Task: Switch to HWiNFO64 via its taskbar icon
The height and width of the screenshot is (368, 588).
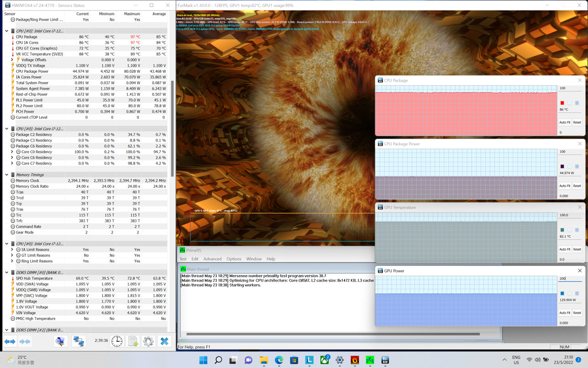Action: [x=385, y=360]
